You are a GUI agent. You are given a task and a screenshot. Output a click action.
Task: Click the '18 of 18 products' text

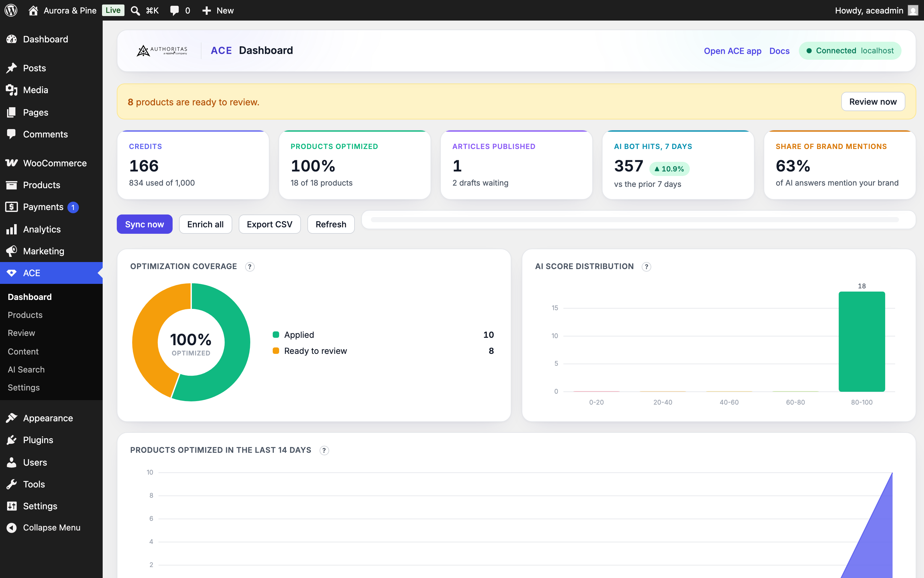tap(321, 183)
